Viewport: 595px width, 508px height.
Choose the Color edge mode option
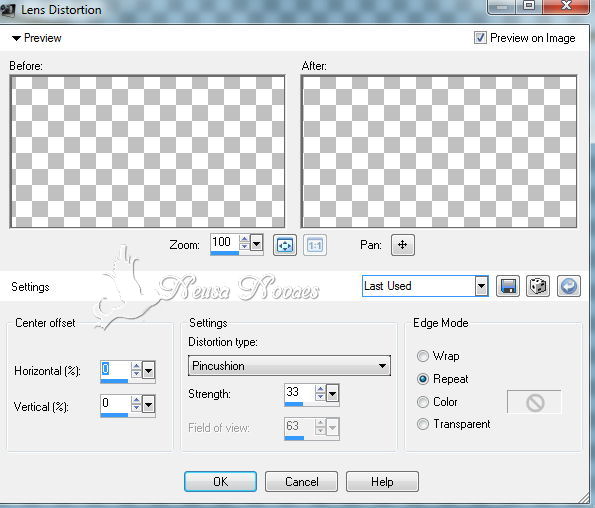(x=423, y=402)
